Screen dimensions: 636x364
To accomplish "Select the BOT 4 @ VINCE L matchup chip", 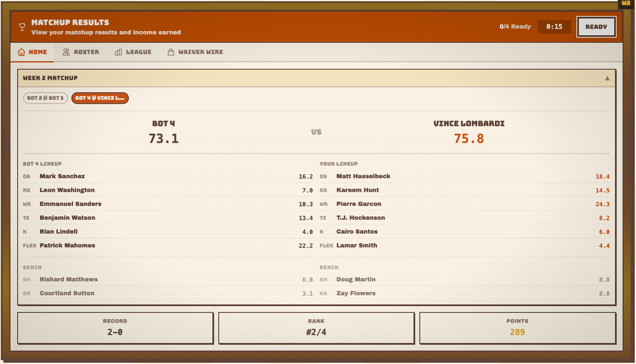I will pyautogui.click(x=100, y=98).
